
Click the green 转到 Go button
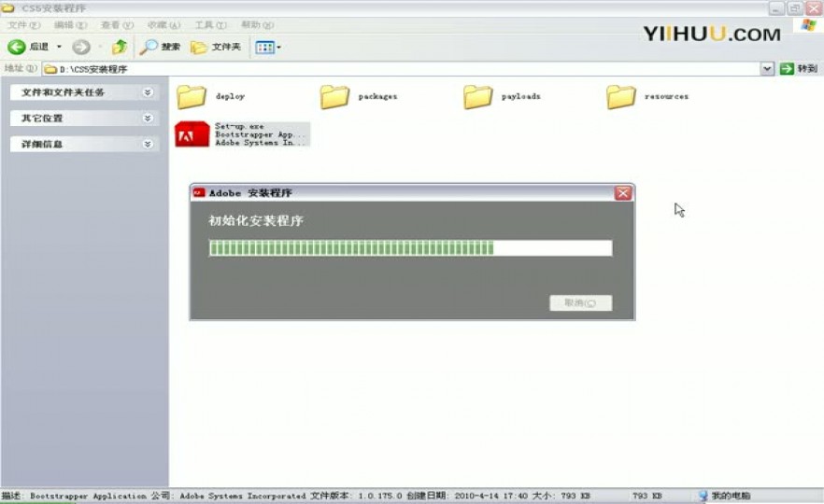click(798, 69)
